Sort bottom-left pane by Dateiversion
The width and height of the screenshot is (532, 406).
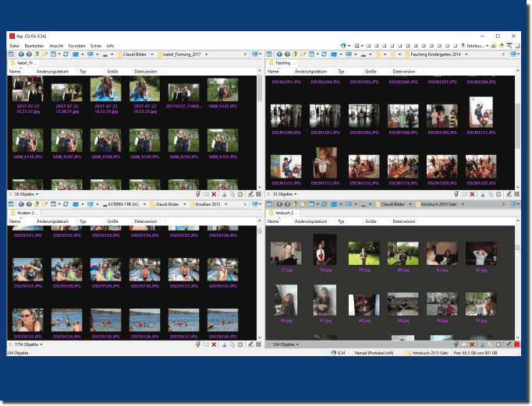coord(146,221)
